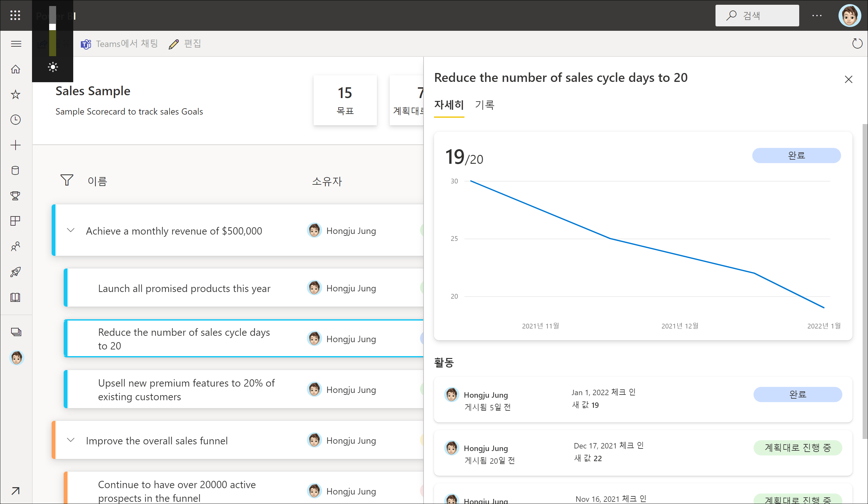This screenshot has height=504, width=868.
Task: Click the 검색 search box
Action: coord(757,16)
